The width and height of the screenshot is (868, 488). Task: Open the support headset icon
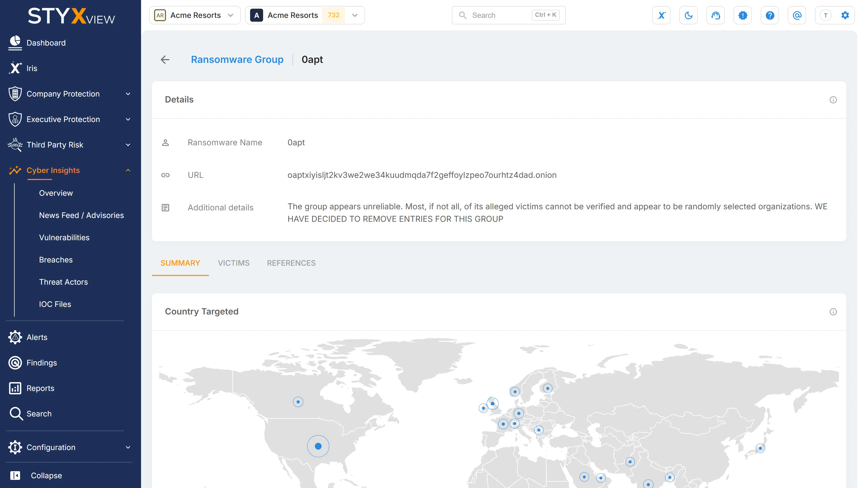tap(715, 15)
